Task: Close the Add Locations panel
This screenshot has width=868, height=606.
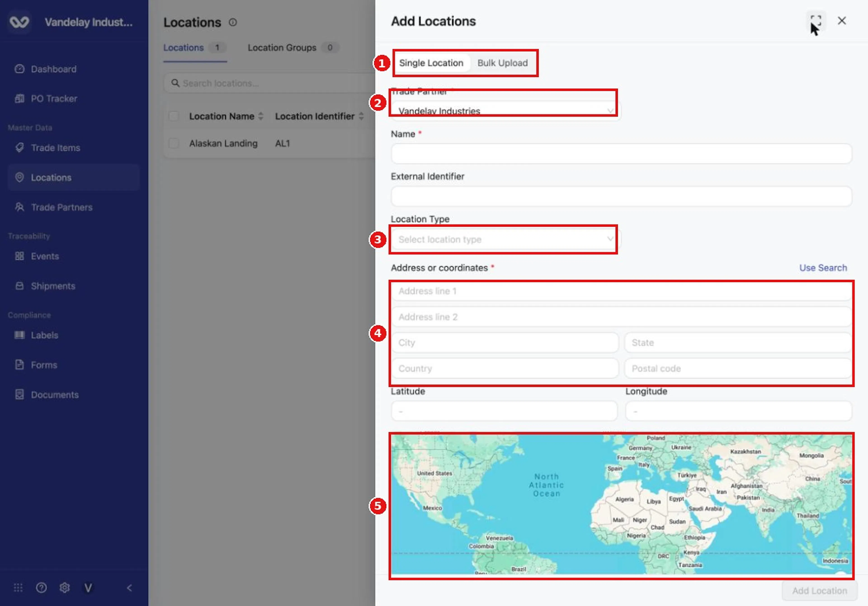Action: click(842, 21)
